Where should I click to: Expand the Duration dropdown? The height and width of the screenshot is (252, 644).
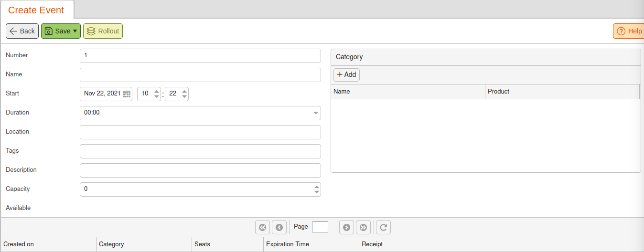coord(316,113)
